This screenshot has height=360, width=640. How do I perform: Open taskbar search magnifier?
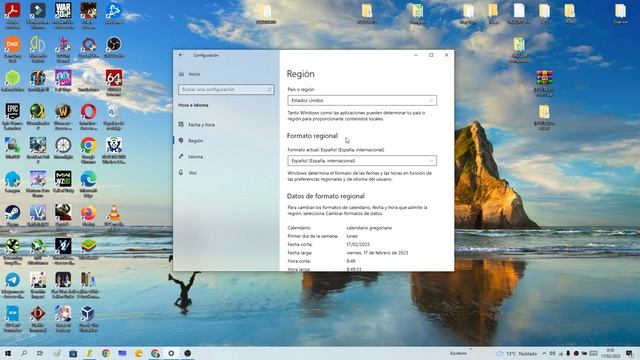pos(24,353)
